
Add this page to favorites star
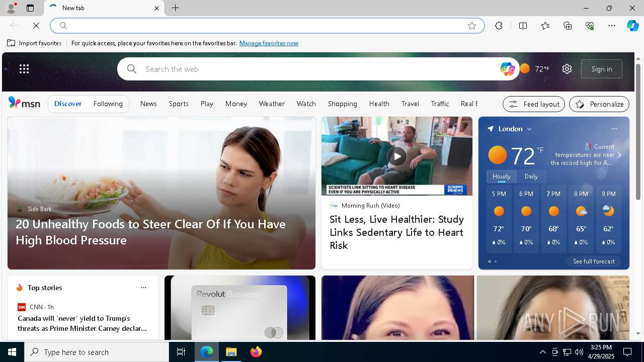(x=472, y=26)
